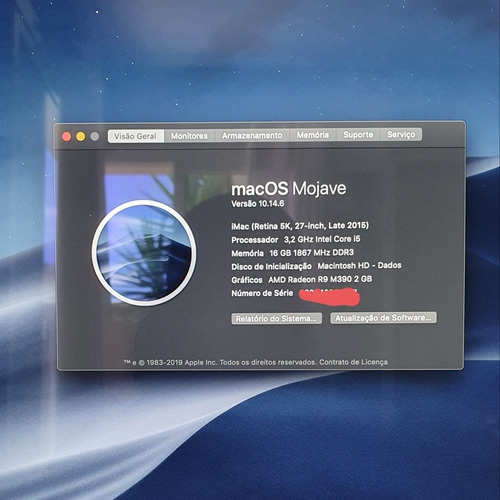The height and width of the screenshot is (500, 500).
Task: Click 16 GB 1867 MHz DDR3 value
Action: point(312,253)
